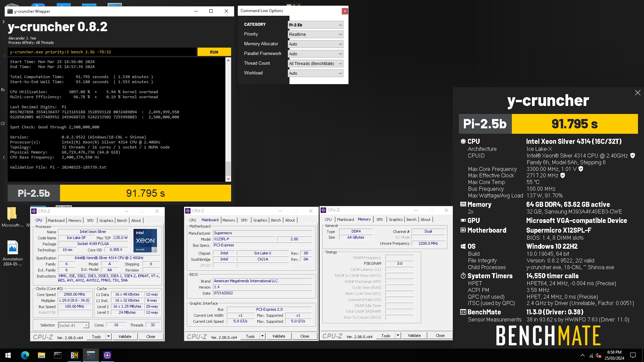This screenshot has width=644, height=362.
Task: Select Graphics tab in Mainboard CPU-Z window
Action: (260, 220)
